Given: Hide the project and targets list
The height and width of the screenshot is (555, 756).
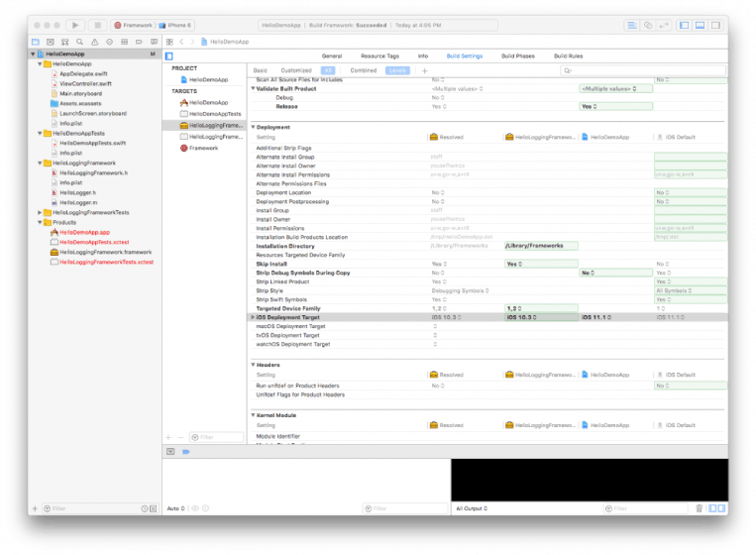Looking at the screenshot, I should [169, 56].
